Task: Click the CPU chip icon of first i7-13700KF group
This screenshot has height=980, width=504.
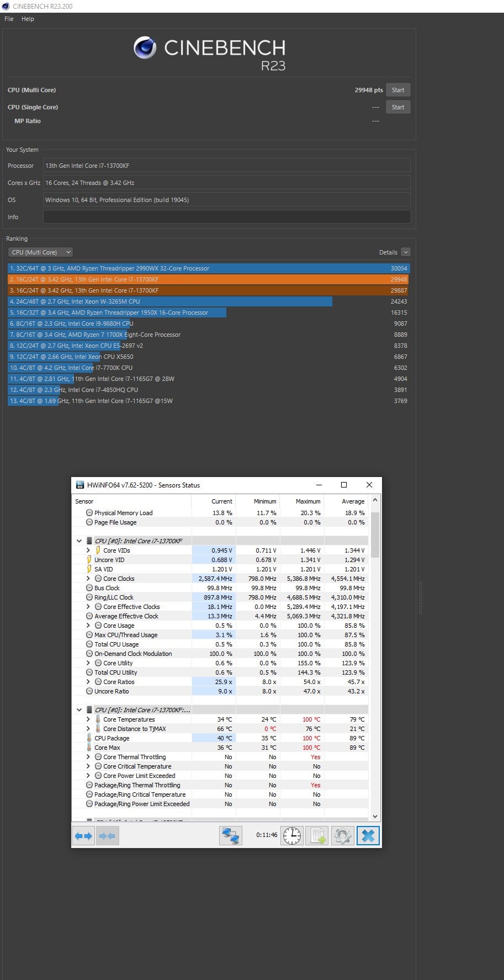Action: coord(89,541)
